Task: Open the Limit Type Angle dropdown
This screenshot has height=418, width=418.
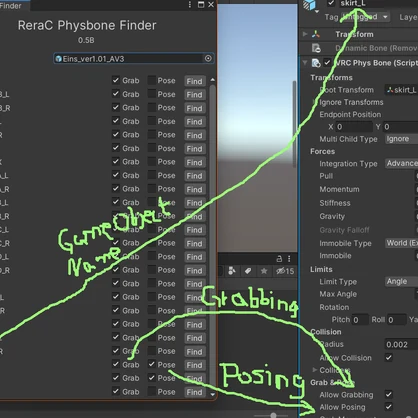Action: 401,282
